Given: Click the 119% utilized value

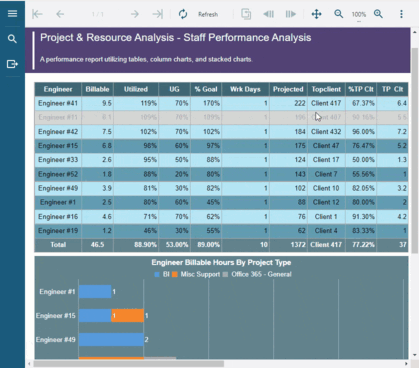Looking at the screenshot, I should (136, 103).
